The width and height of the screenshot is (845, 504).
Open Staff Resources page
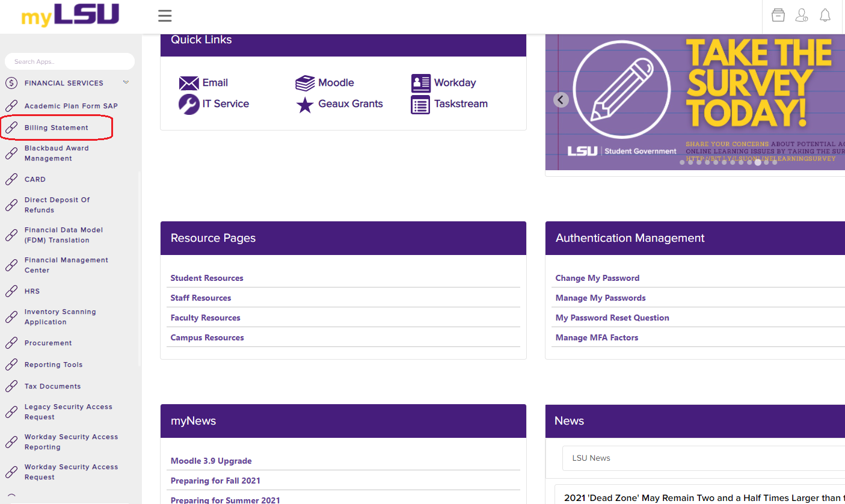201,298
